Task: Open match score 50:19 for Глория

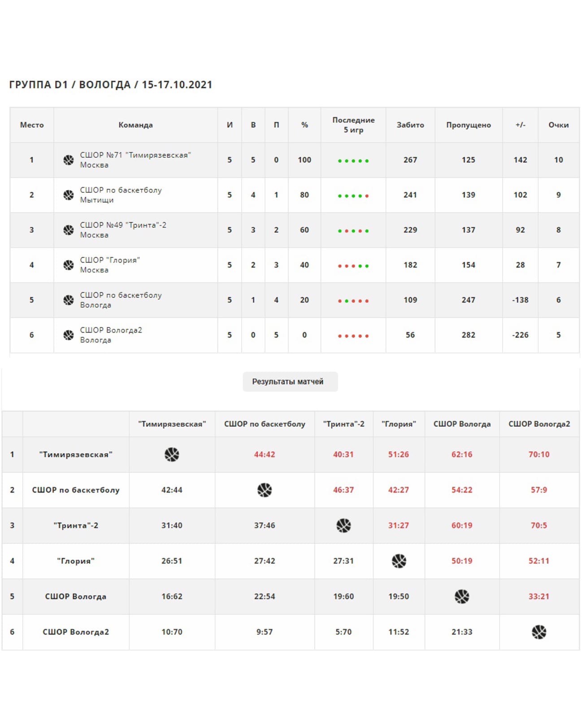Action: (x=462, y=561)
